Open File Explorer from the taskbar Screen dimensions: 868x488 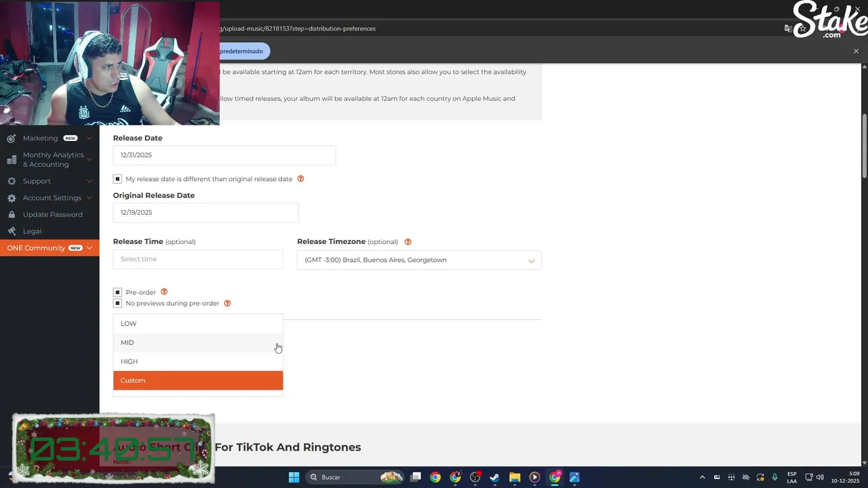(x=515, y=477)
